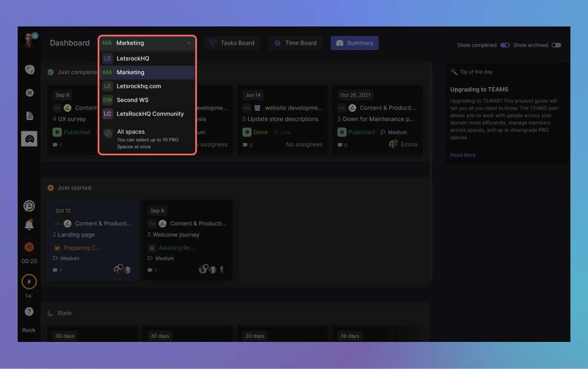Open the Landing page task card

click(93, 240)
